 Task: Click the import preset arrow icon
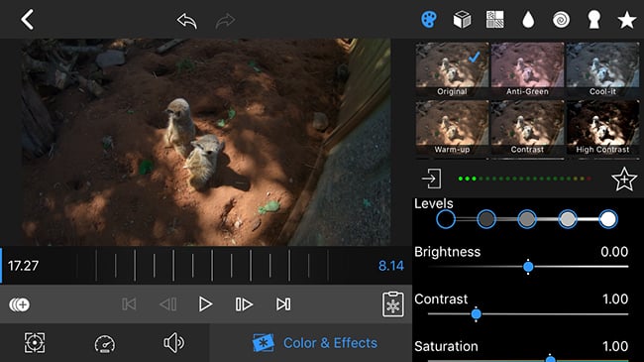pos(431,179)
